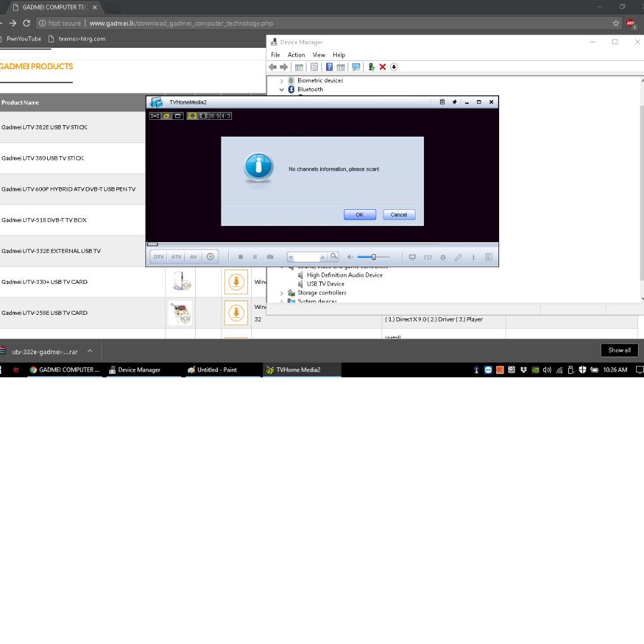
Task: Click the info icon in player toolbar
Action: (473, 257)
